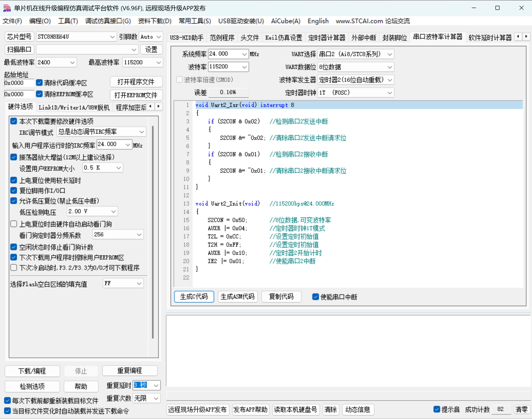Click right arrow next to 程序加密后 tab
Screen dimensions: 532x419
click(158, 107)
